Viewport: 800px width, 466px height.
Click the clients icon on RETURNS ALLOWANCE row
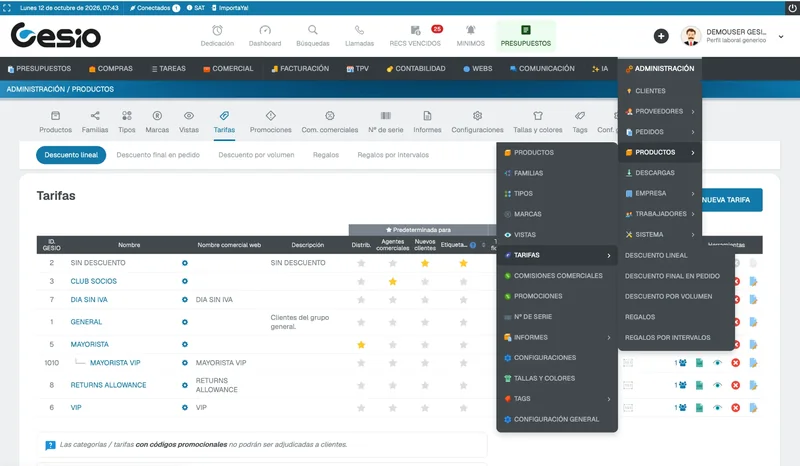[680, 385]
